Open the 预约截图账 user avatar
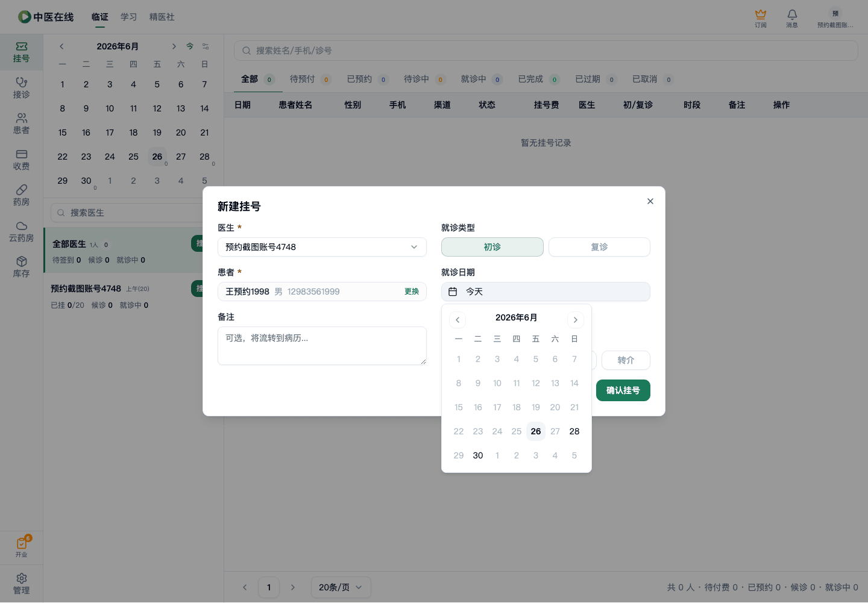The image size is (868, 603). point(835,18)
